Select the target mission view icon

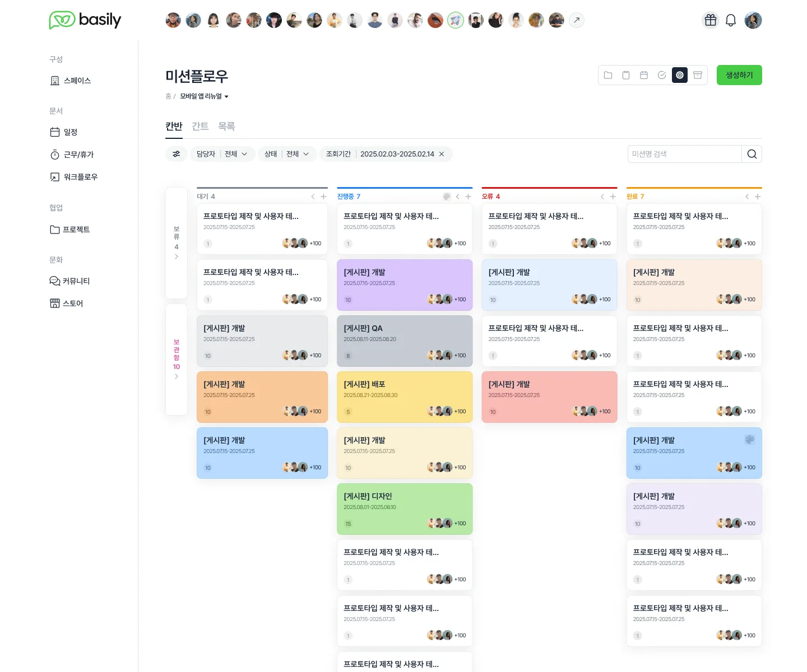680,75
